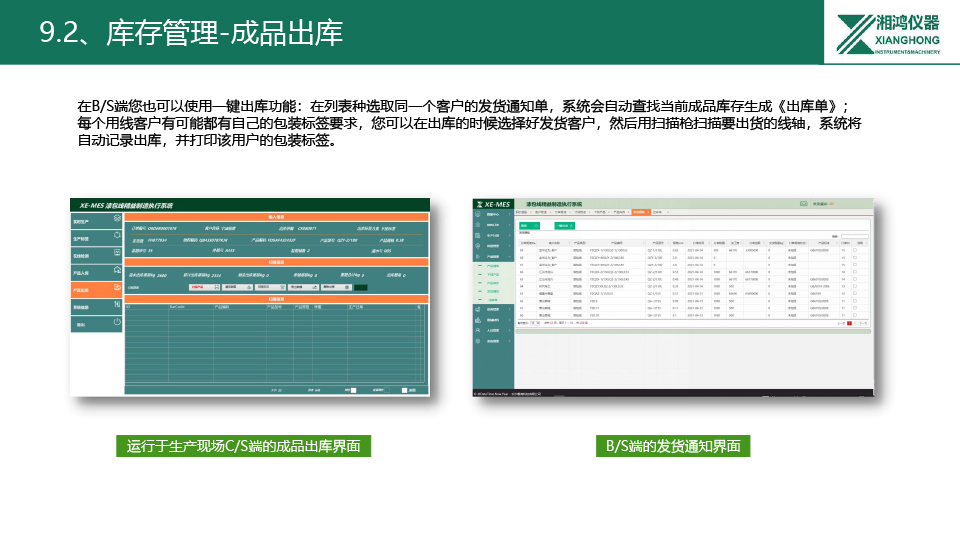Image resolution: width=960 pixels, height=540 pixels.
Task: Tick the checkbox on first table row
Action: (x=853, y=250)
